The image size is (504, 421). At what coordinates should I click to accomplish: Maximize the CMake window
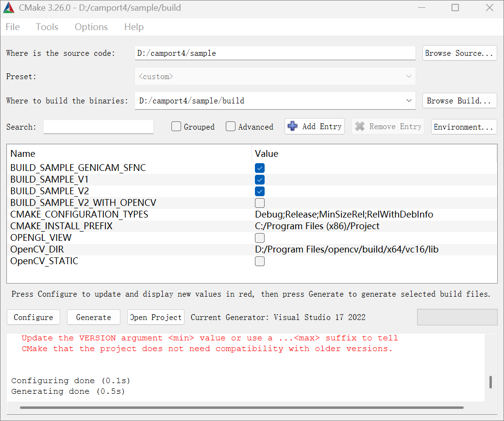(x=455, y=8)
